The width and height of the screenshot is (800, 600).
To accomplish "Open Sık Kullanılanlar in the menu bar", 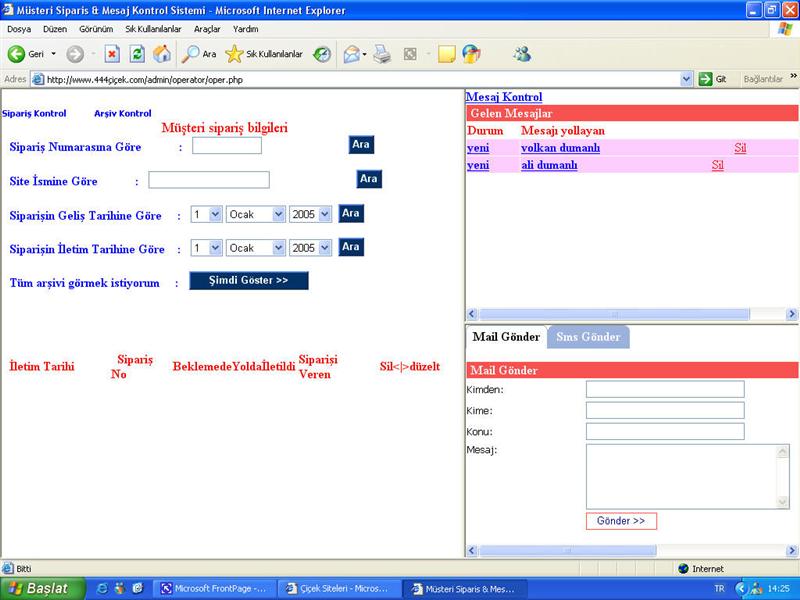I will click(153, 29).
